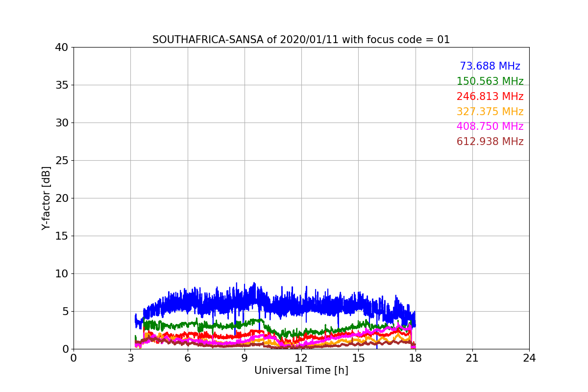Click the x-axis tick label 6

click(188, 358)
